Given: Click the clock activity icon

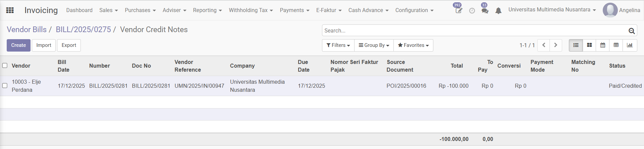Looking at the screenshot, I should tap(472, 11).
